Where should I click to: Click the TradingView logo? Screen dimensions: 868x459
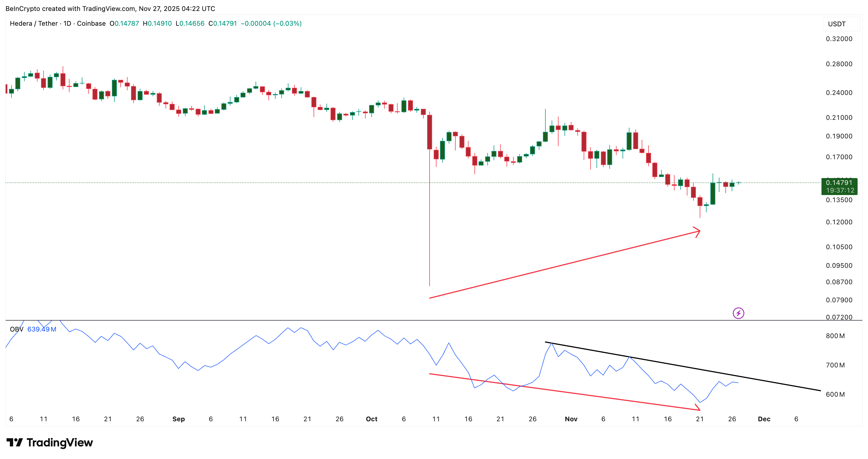(x=50, y=442)
